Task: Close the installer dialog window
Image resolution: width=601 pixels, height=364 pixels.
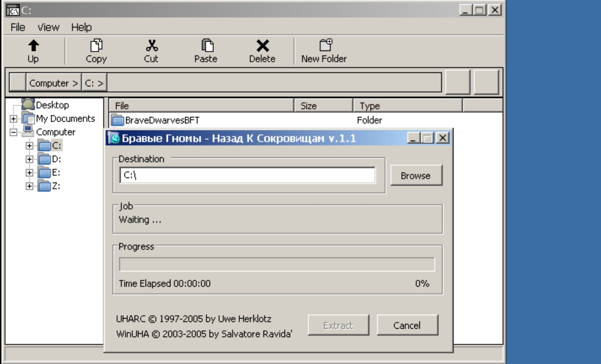Action: [x=443, y=138]
